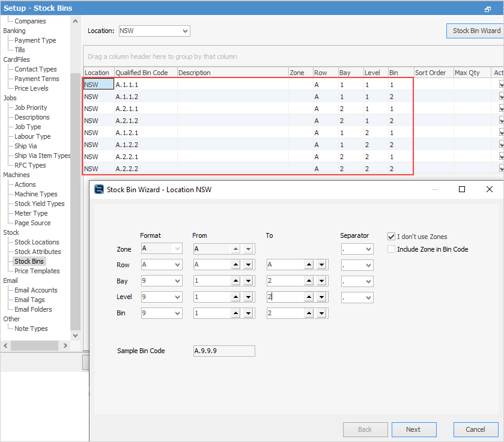
Task: Click Next in the Stock Bin Wizard
Action: tap(413, 429)
